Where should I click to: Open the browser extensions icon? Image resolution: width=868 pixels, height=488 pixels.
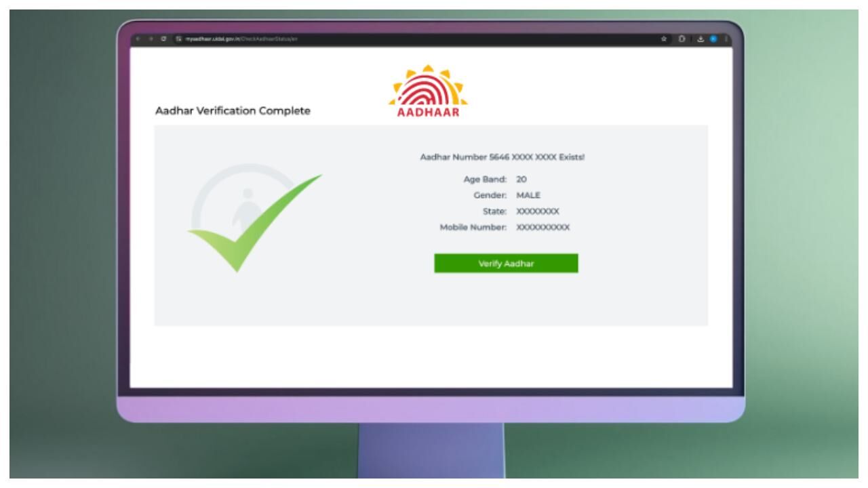tap(682, 39)
